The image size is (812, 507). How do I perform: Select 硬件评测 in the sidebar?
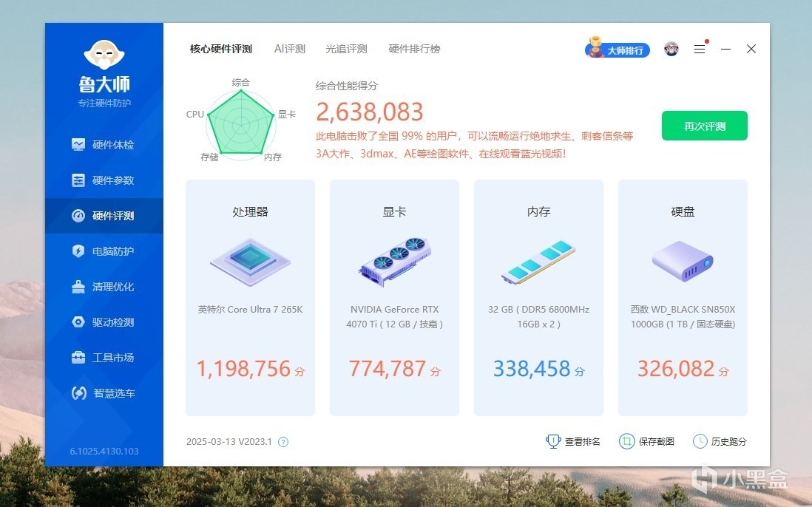[104, 216]
